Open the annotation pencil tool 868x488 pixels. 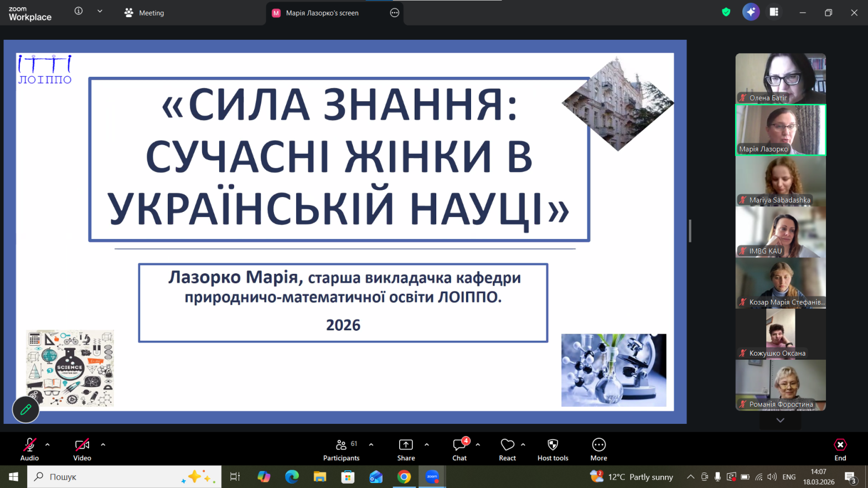[25, 410]
